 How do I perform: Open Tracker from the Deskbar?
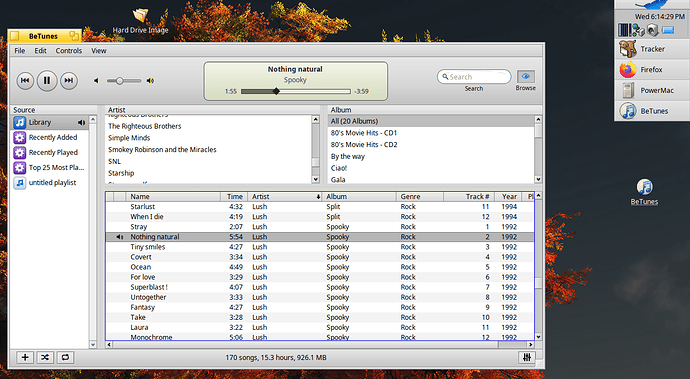[x=652, y=49]
